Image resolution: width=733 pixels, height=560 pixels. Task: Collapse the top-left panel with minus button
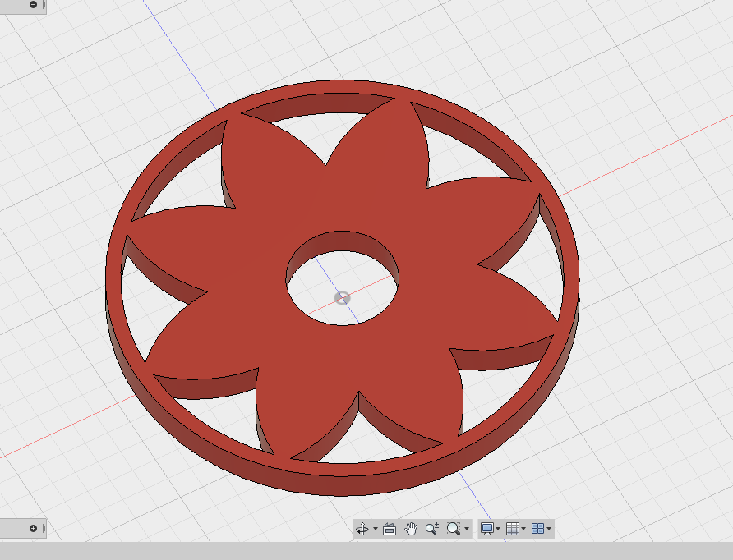(x=33, y=6)
